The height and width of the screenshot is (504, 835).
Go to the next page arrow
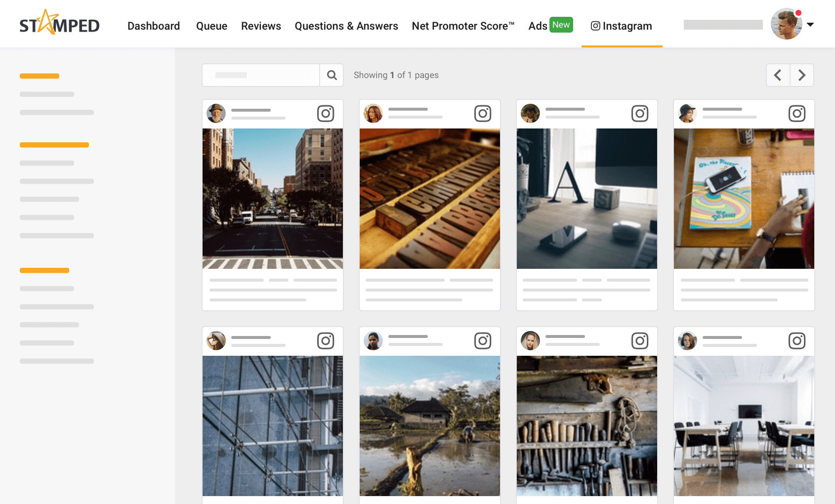tap(802, 75)
